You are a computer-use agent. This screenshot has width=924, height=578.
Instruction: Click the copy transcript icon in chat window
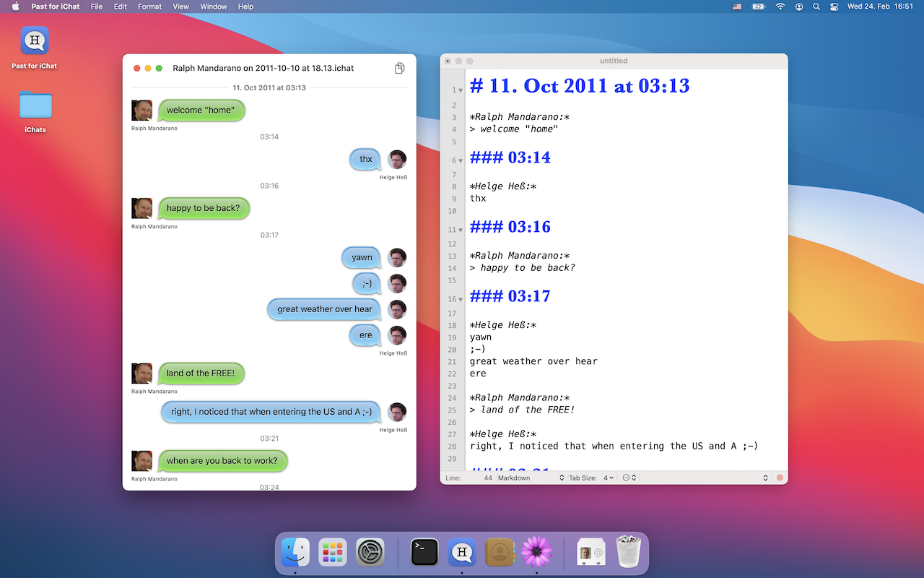click(x=399, y=68)
